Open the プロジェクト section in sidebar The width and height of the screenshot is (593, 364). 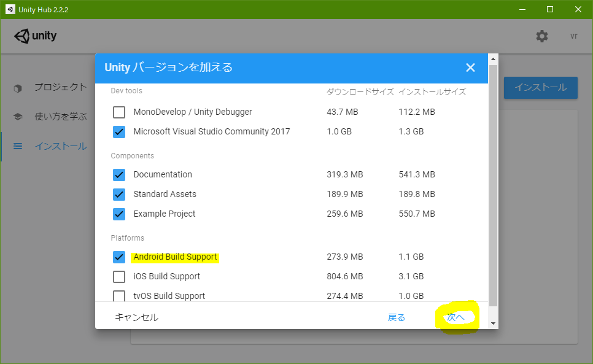click(61, 87)
